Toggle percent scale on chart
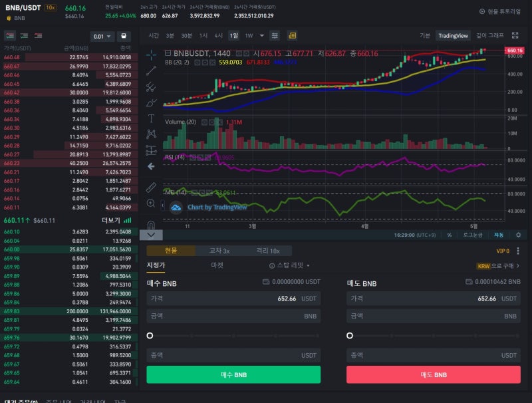Screen dimensions: 532x403 pyautogui.click(x=450, y=235)
